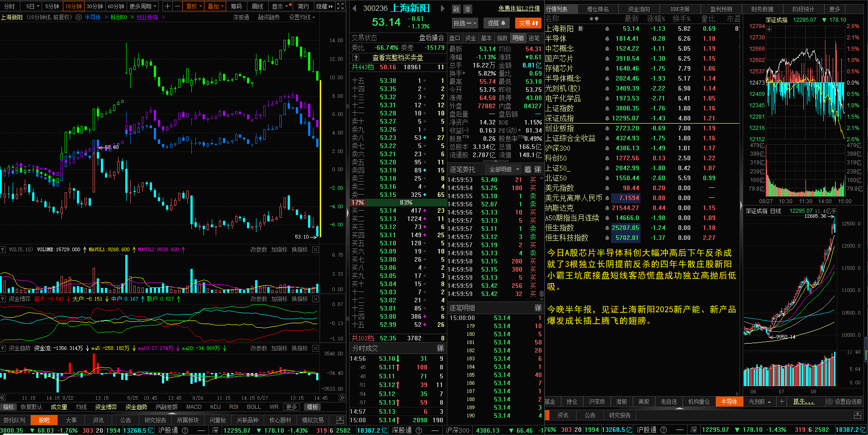The height and width of the screenshot is (435, 868).
Task: Click the fullscreen expand icon on chart toolbar
Action: [341, 6]
